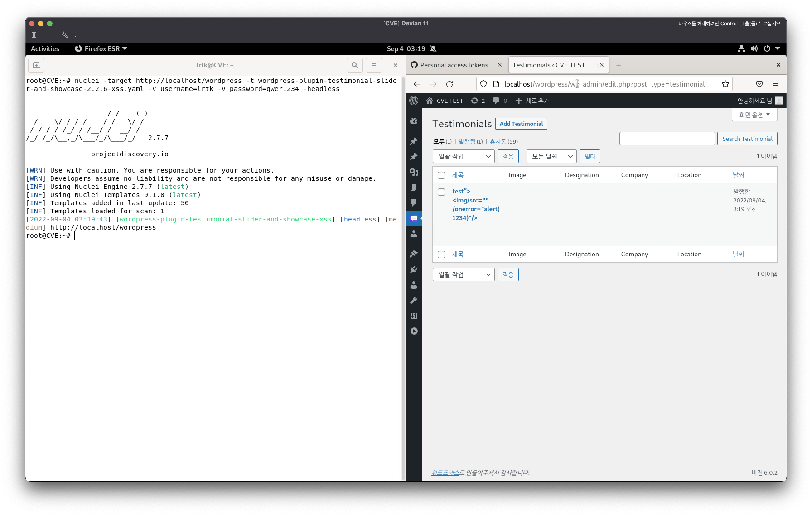Expand the Screen Options panel

(754, 115)
